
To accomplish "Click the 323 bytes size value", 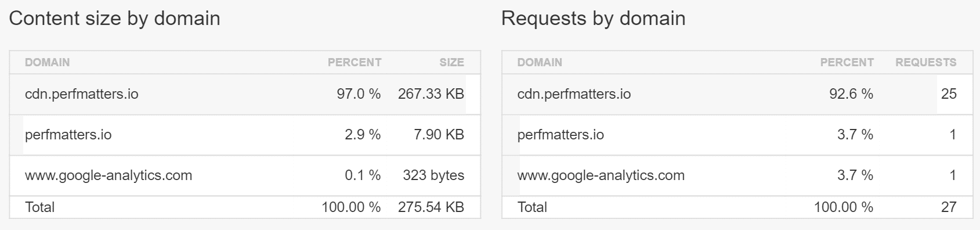I will tap(433, 175).
